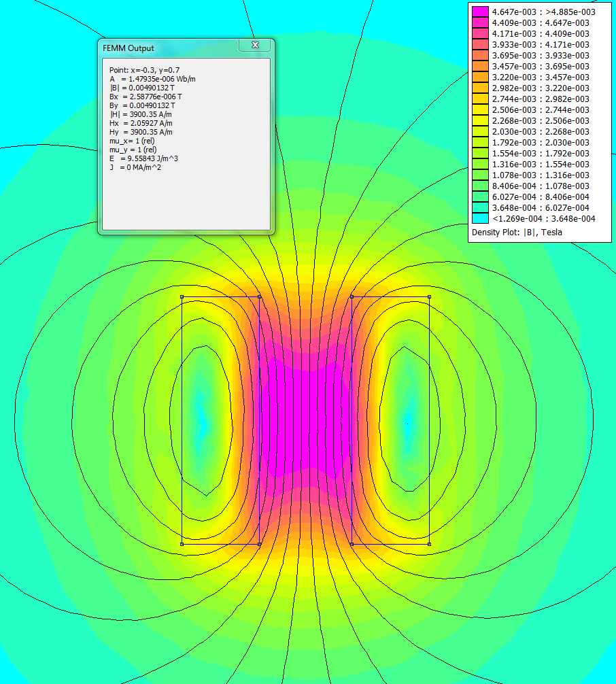The image size is (616, 684).
Task: Click bottom-right node of right coil rectangle
Action: pos(429,544)
